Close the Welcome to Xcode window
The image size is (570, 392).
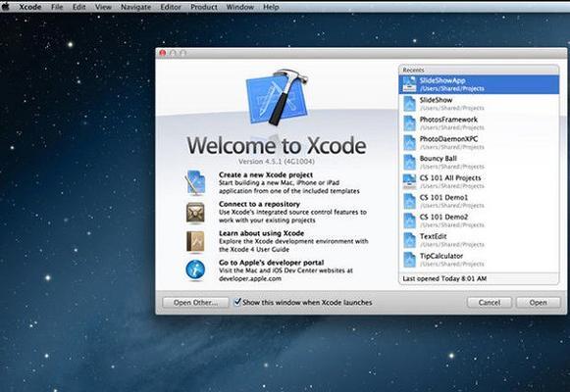click(163, 53)
